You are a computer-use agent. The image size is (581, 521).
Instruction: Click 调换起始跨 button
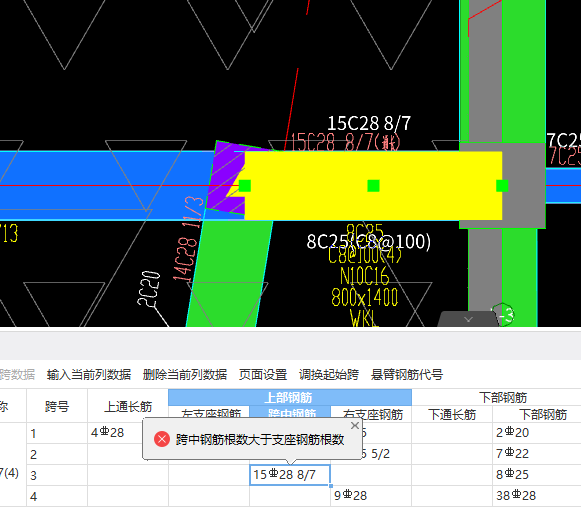click(329, 375)
